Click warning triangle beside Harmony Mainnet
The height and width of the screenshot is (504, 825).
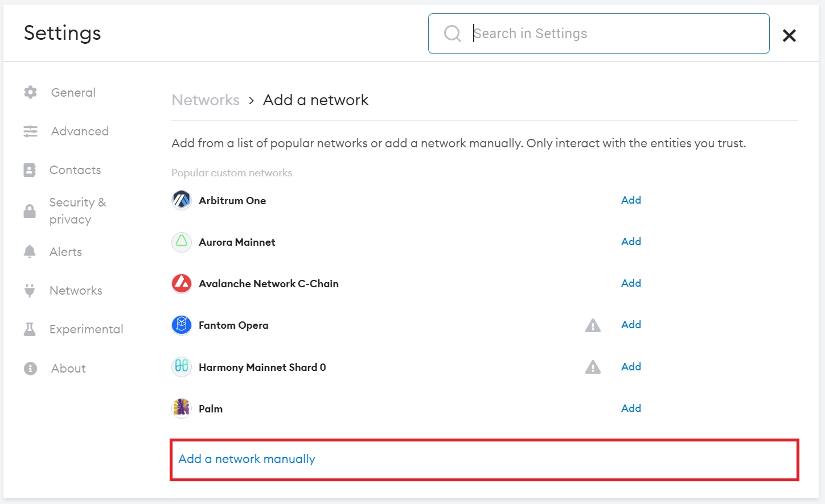point(593,367)
